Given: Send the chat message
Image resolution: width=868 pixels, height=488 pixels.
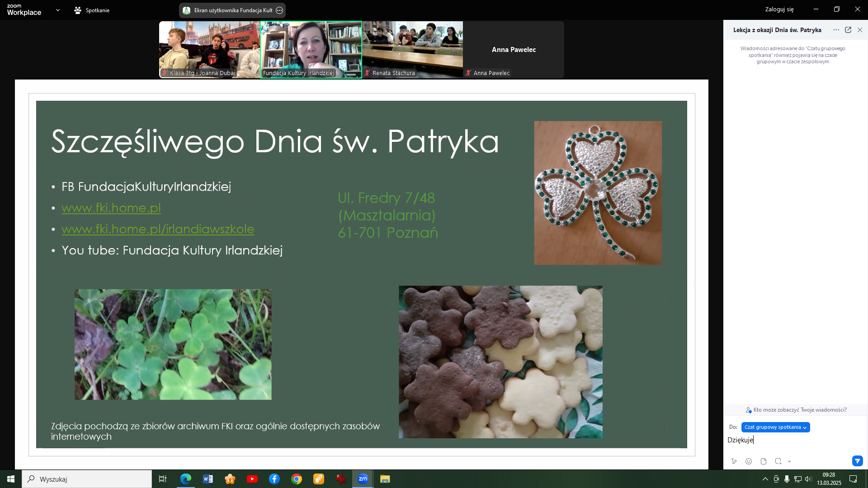Looking at the screenshot, I should pyautogui.click(x=857, y=461).
